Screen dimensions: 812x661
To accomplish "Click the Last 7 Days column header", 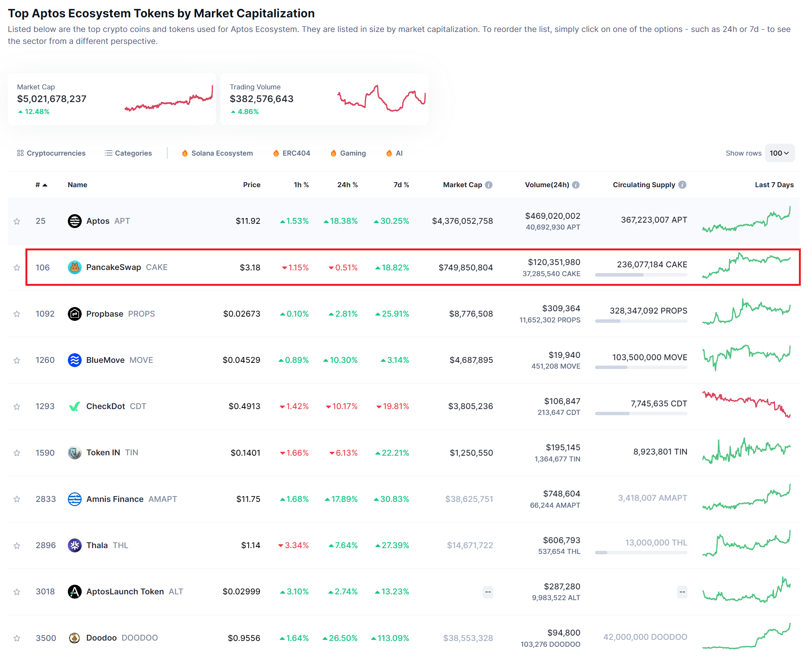I will pos(774,185).
